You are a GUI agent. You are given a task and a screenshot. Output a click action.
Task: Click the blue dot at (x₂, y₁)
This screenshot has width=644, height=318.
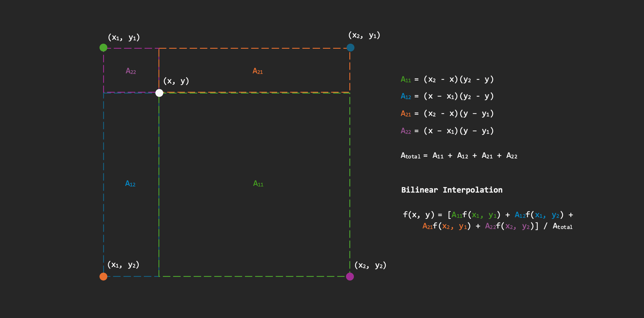pos(350,48)
